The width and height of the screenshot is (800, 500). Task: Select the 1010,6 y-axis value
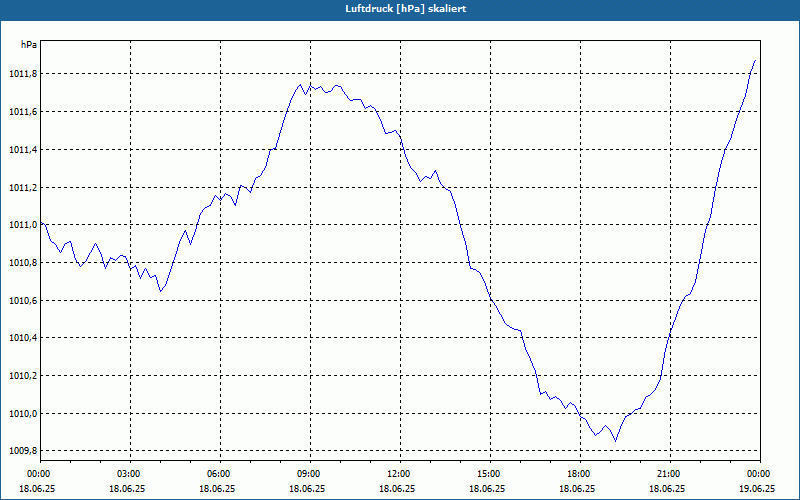23,301
